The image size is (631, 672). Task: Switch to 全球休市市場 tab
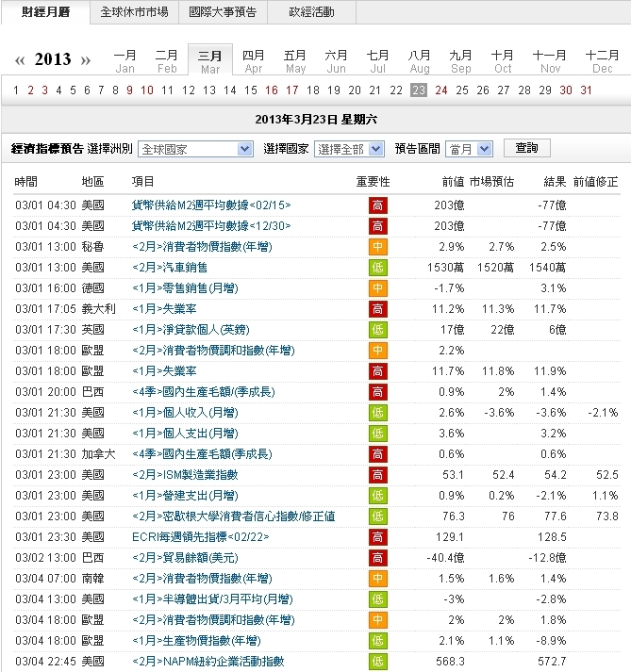[x=134, y=12]
